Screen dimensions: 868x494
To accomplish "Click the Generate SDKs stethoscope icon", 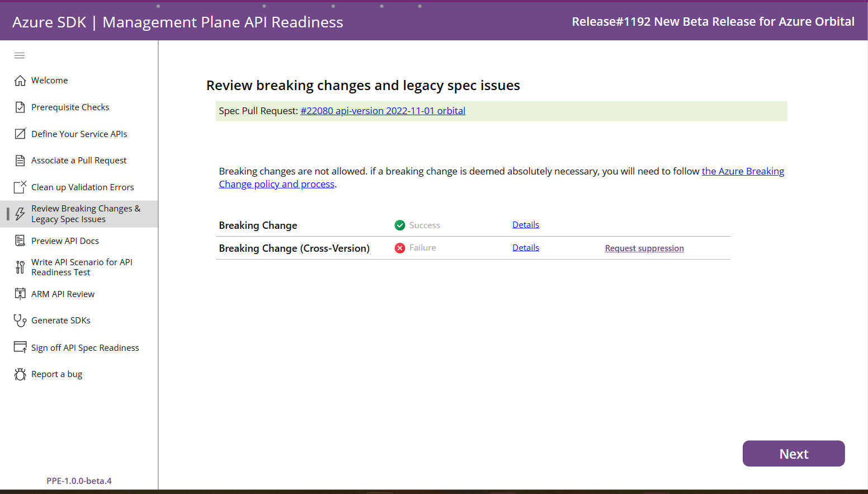I will (x=20, y=321).
